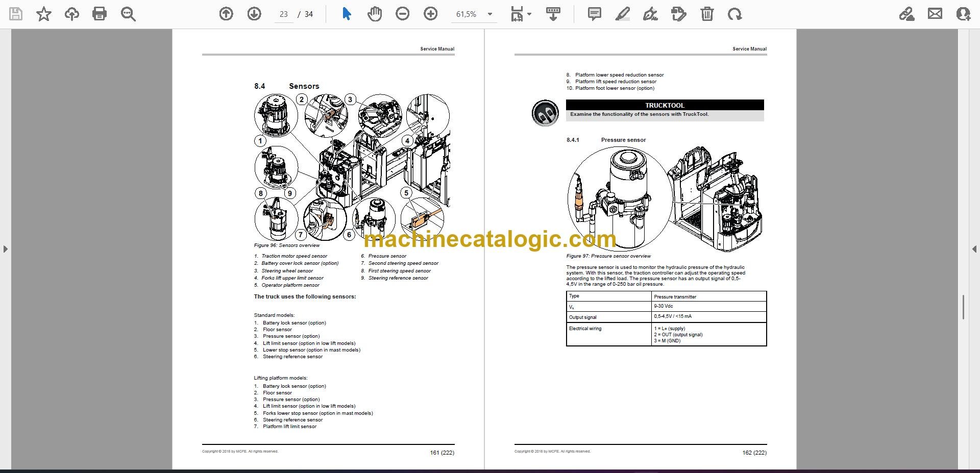The image size is (980, 473).
Task: Click 'Figure 96: Sensors overview' caption
Action: [287, 245]
